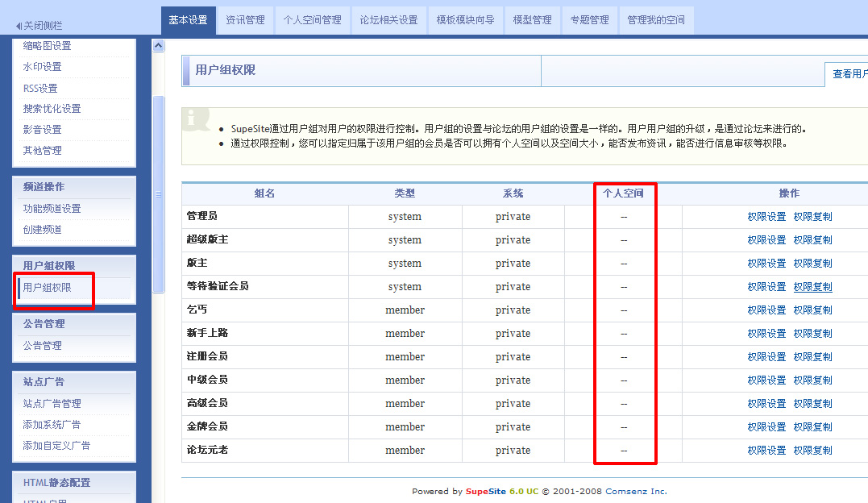The height and width of the screenshot is (503, 868).
Task: Click the Comsenz Inc. footer link
Action: pos(636,492)
